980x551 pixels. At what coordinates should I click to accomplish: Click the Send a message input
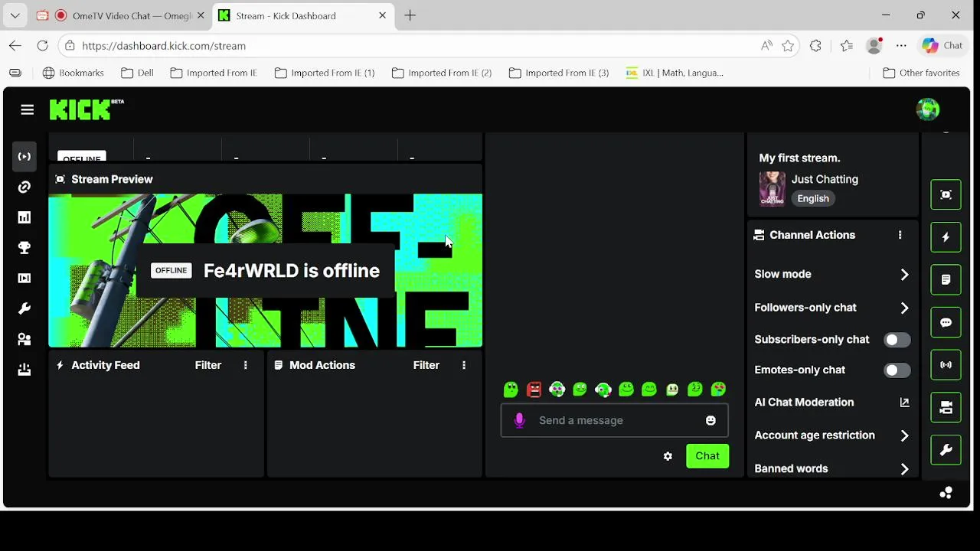615,420
